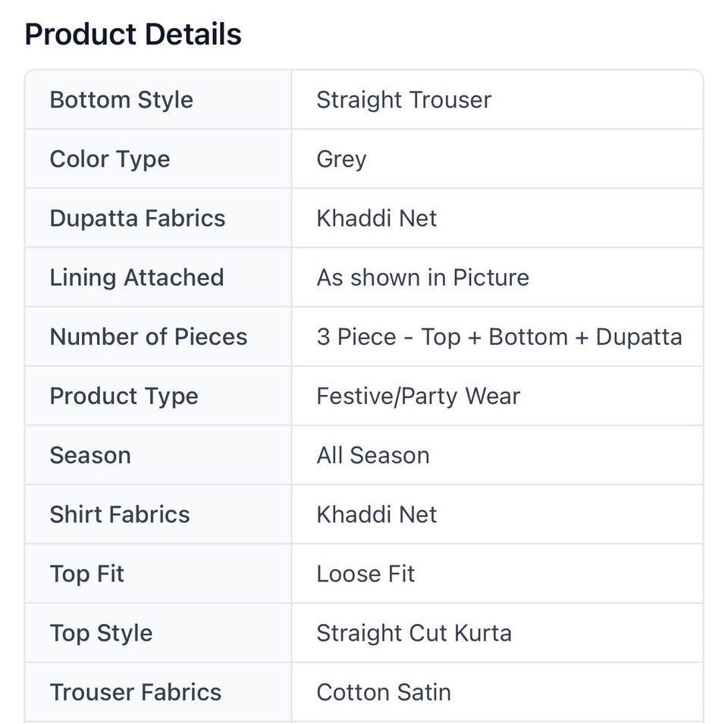
Task: Select the Product Type label
Action: pos(124,396)
